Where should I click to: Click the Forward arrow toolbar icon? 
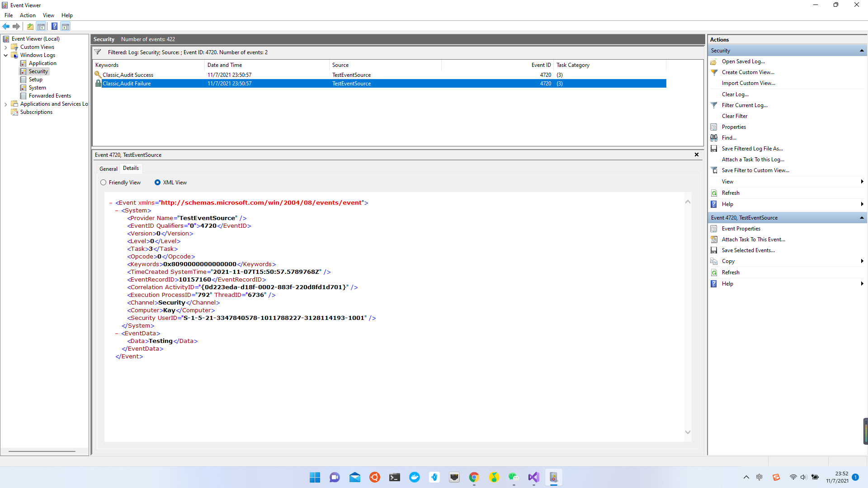tap(16, 26)
